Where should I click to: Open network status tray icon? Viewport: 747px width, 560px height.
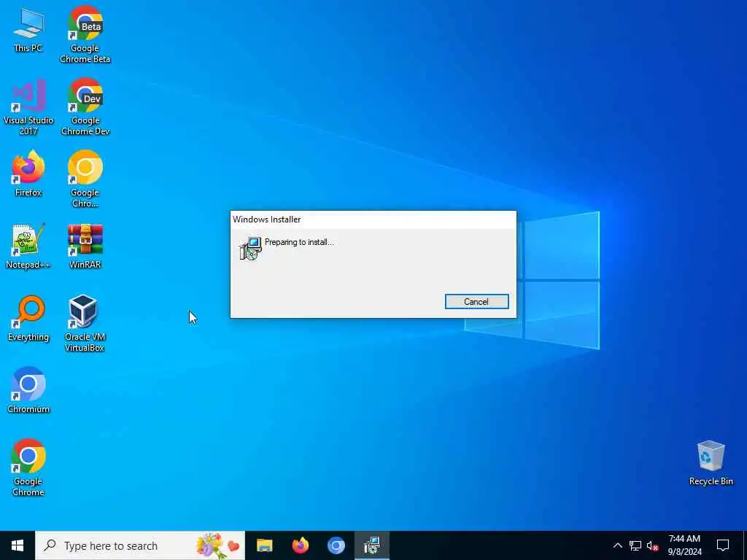coord(635,545)
